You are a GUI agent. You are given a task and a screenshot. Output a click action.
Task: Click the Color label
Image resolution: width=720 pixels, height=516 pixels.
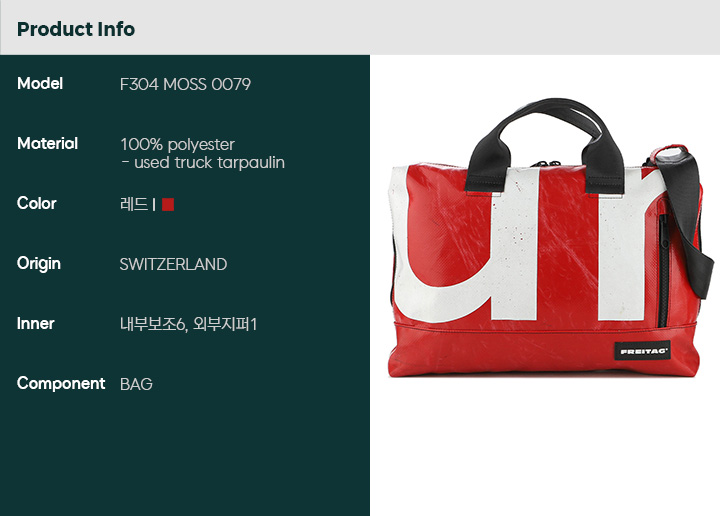[37, 203]
